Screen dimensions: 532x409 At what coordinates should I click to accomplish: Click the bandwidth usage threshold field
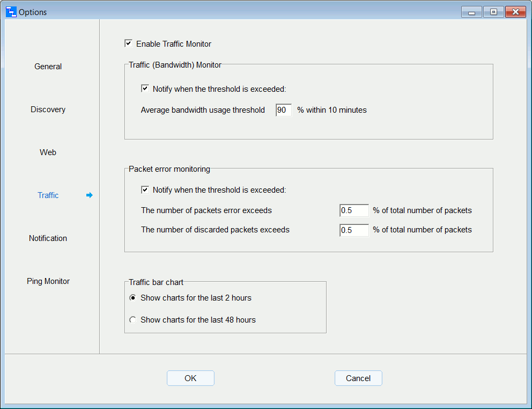click(x=283, y=110)
